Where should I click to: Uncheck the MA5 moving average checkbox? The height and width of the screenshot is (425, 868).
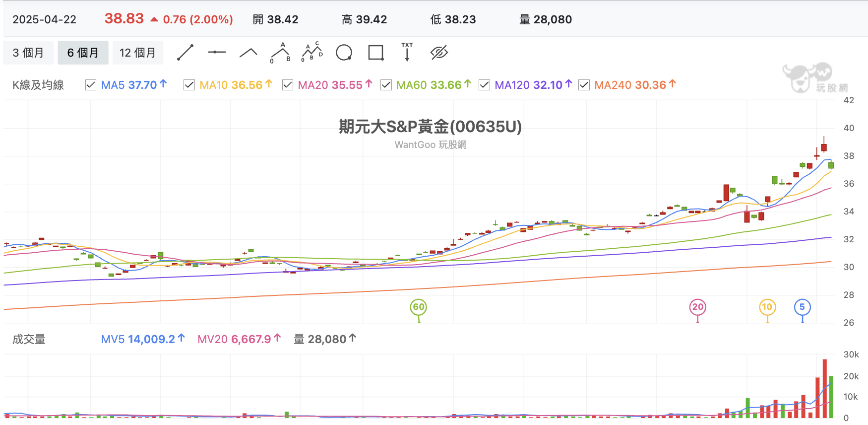[x=90, y=85]
